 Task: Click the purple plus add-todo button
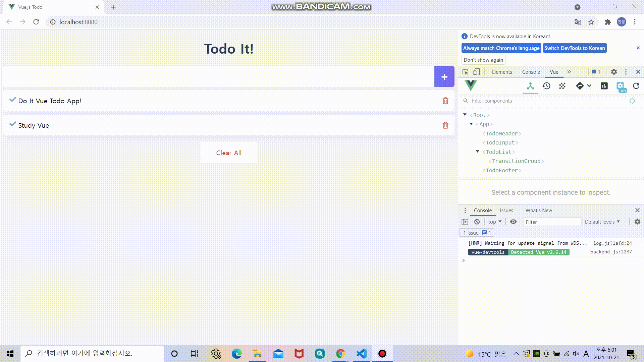pyautogui.click(x=444, y=76)
